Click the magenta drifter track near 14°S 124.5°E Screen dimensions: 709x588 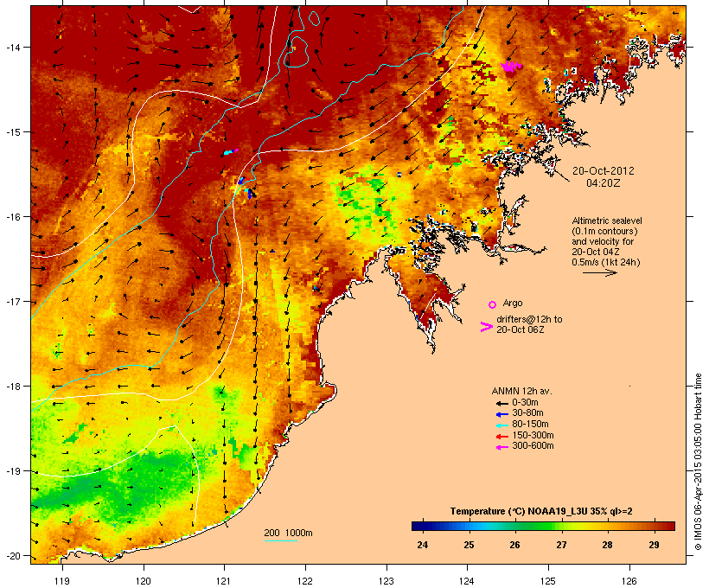(511, 67)
